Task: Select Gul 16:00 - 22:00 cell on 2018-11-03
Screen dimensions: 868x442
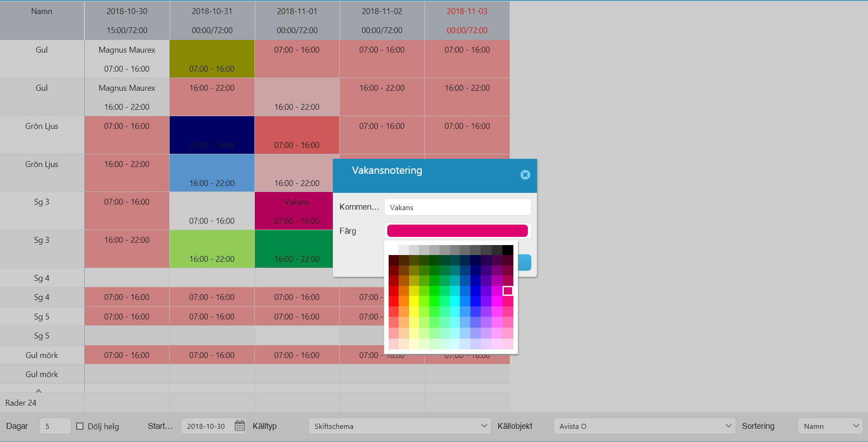Action: coord(467,97)
